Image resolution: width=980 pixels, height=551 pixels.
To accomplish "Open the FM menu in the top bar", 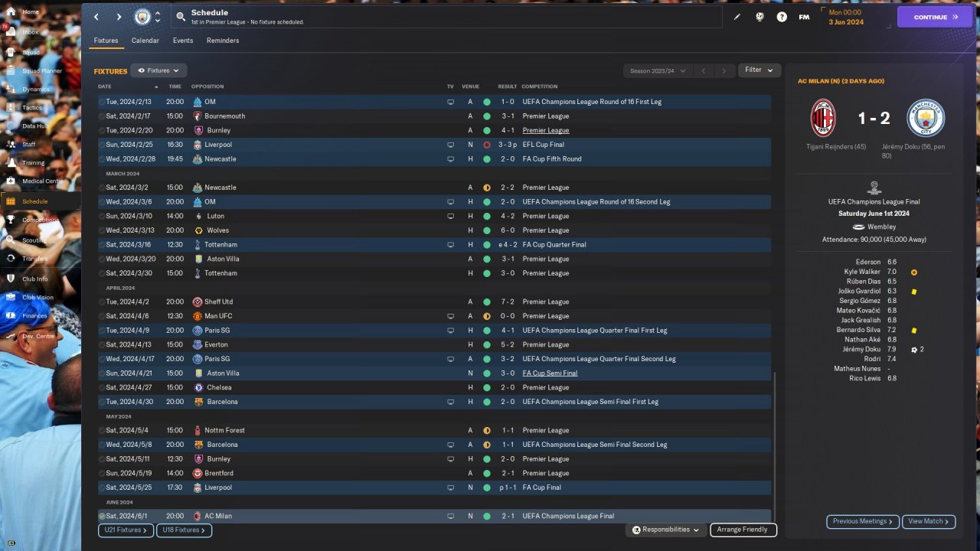I will point(804,17).
